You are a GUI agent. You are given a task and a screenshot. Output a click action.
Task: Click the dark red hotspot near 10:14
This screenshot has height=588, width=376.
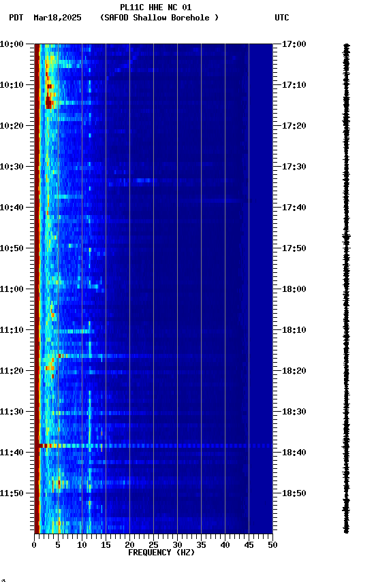point(49,102)
